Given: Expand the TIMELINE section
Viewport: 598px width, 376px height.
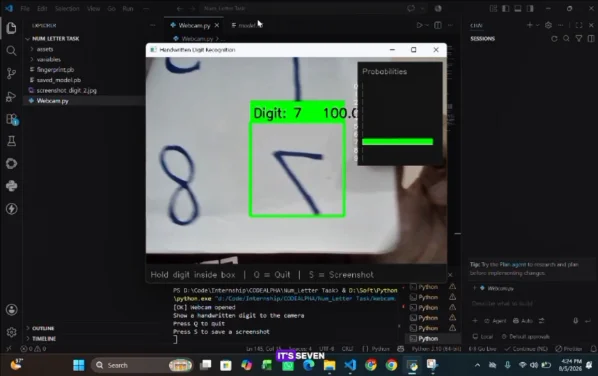Looking at the screenshot, I should 44,339.
